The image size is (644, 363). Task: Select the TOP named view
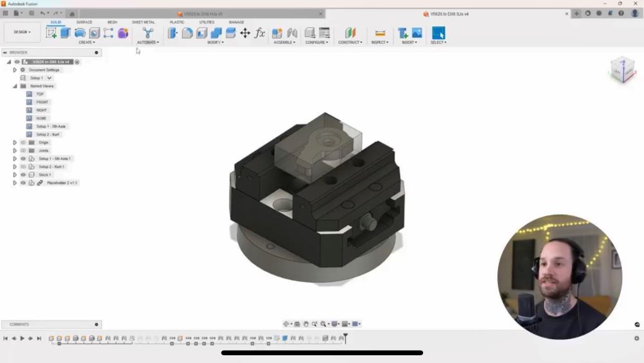tap(40, 94)
